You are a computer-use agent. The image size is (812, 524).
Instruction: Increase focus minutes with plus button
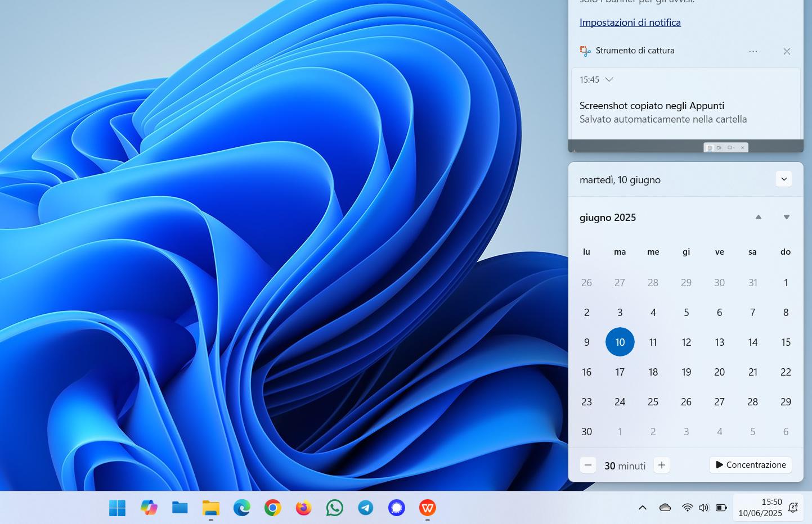[662, 466]
